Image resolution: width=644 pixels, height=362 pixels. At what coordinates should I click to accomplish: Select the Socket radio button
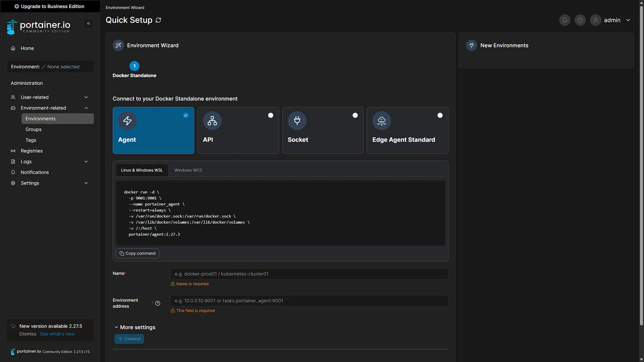click(355, 115)
